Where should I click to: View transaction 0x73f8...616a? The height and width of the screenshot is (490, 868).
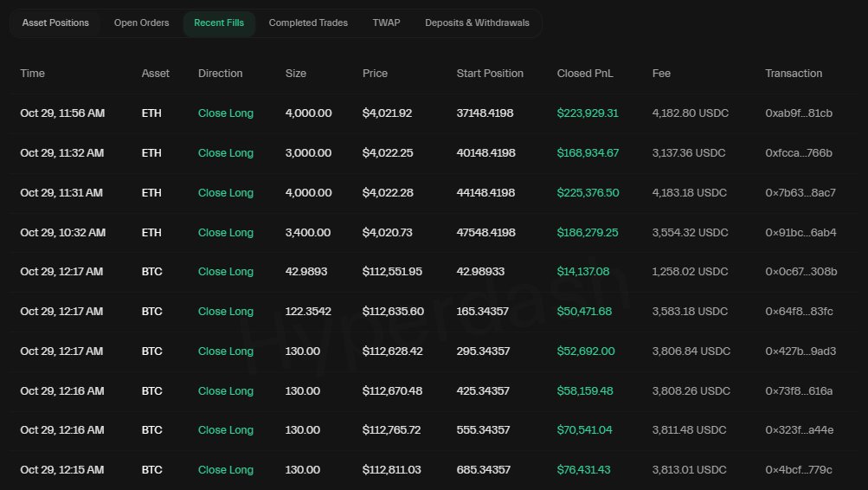tap(799, 391)
